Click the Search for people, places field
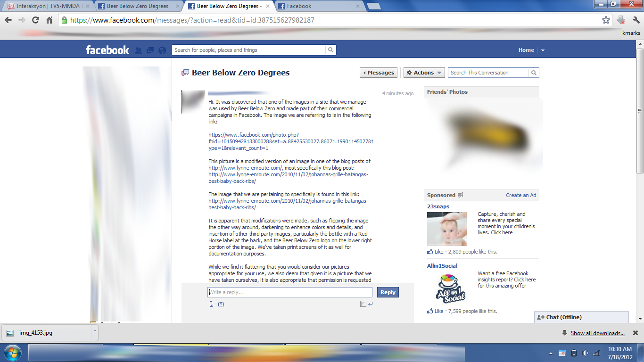This screenshot has width=644, height=362. (248, 50)
